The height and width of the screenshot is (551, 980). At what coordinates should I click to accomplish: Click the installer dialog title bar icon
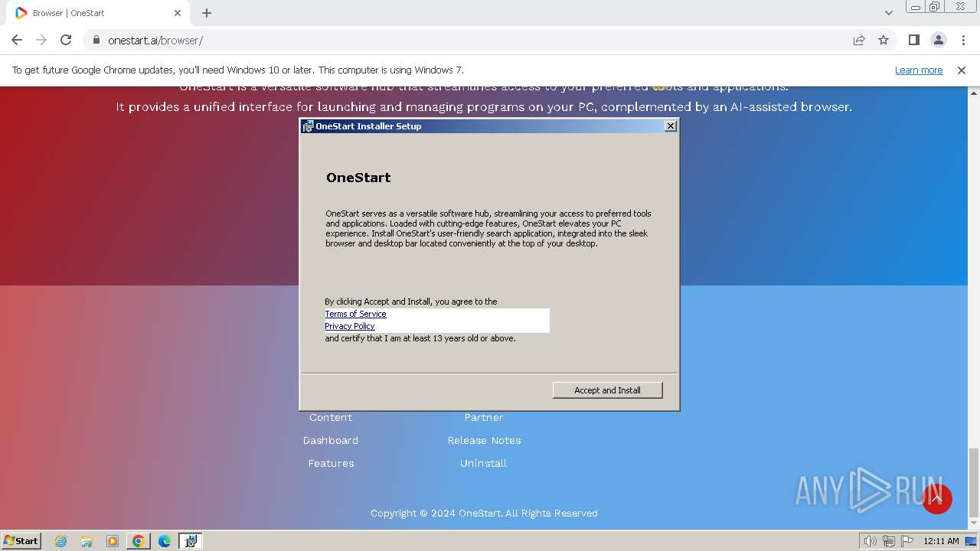pyautogui.click(x=308, y=126)
